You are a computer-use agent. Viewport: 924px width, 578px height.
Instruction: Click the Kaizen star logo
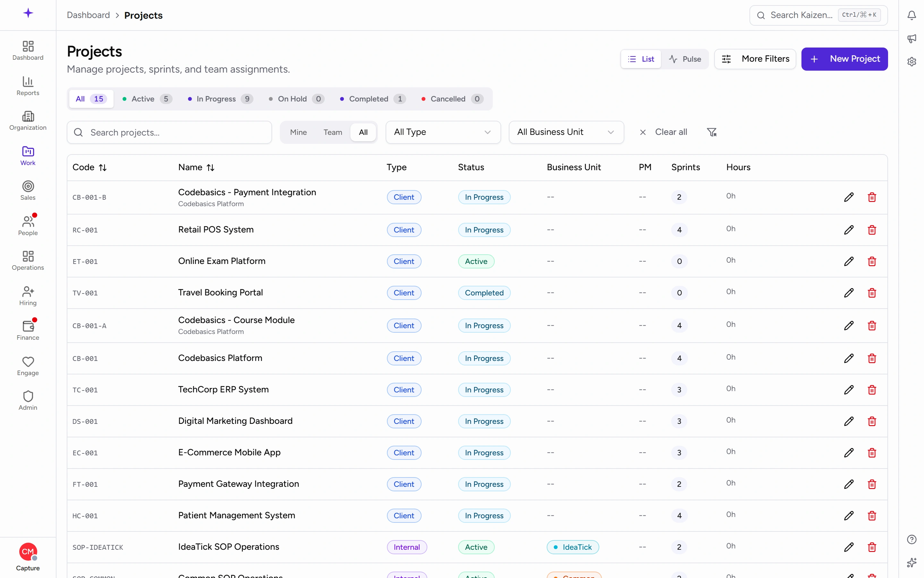(28, 13)
